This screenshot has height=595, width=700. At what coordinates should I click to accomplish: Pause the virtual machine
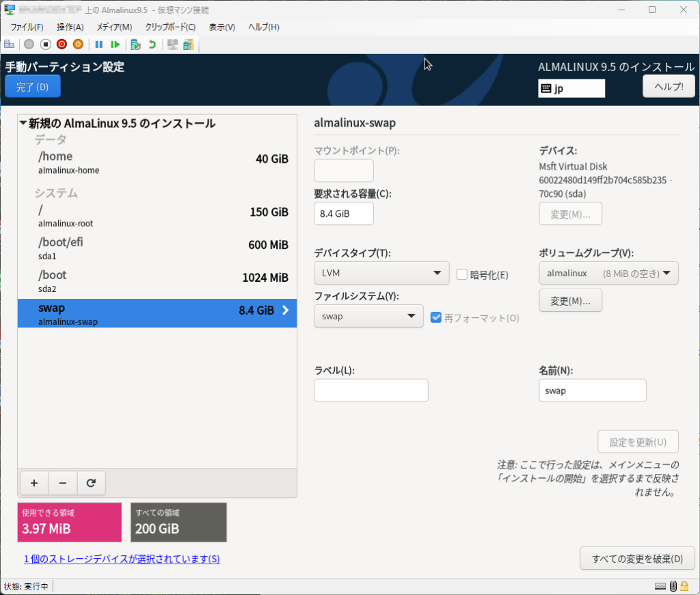99,44
